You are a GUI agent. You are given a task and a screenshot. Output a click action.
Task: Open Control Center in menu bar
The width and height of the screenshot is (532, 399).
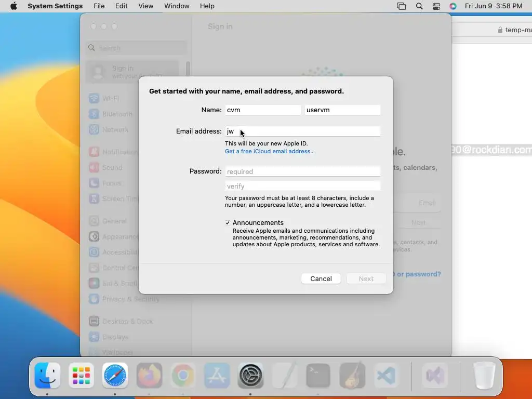click(x=436, y=6)
